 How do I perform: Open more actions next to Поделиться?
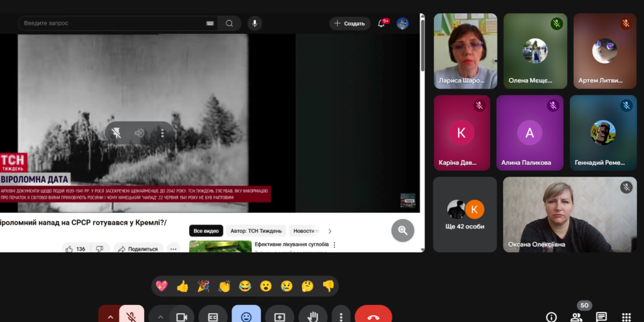pos(174,249)
